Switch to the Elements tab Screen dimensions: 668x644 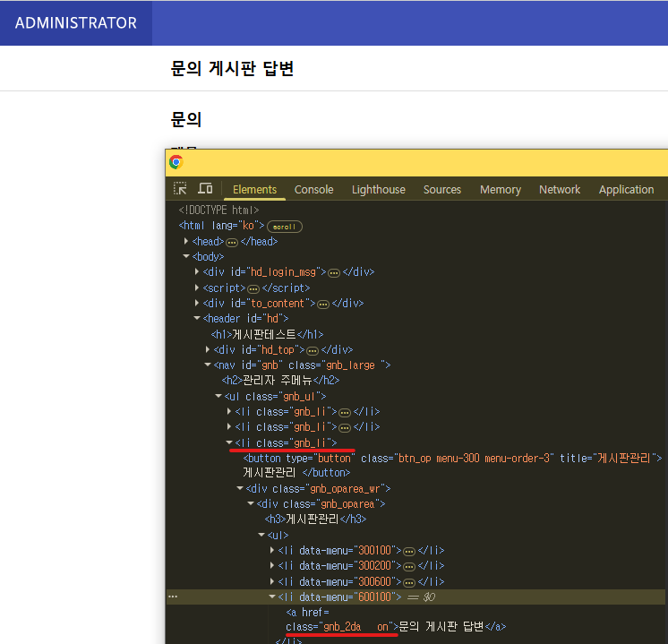[x=255, y=190]
